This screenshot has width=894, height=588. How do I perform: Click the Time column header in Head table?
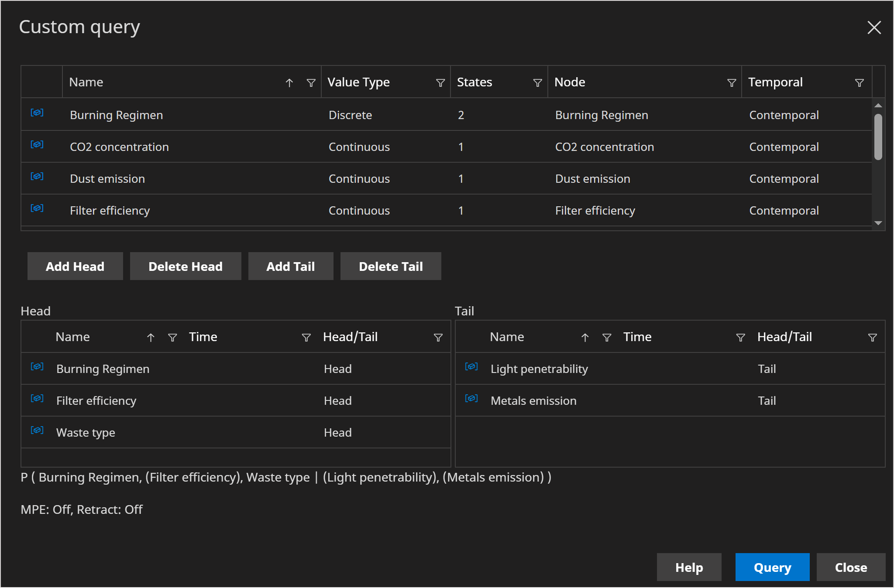pos(203,337)
